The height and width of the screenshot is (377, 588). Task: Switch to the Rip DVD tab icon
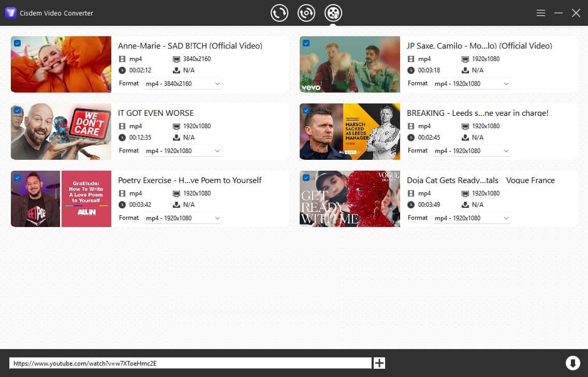[x=306, y=13]
